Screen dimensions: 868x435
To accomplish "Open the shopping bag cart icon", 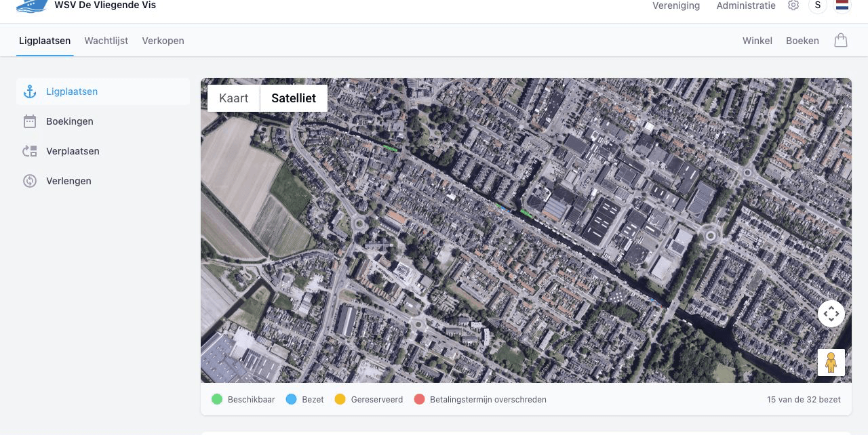I will (x=841, y=40).
